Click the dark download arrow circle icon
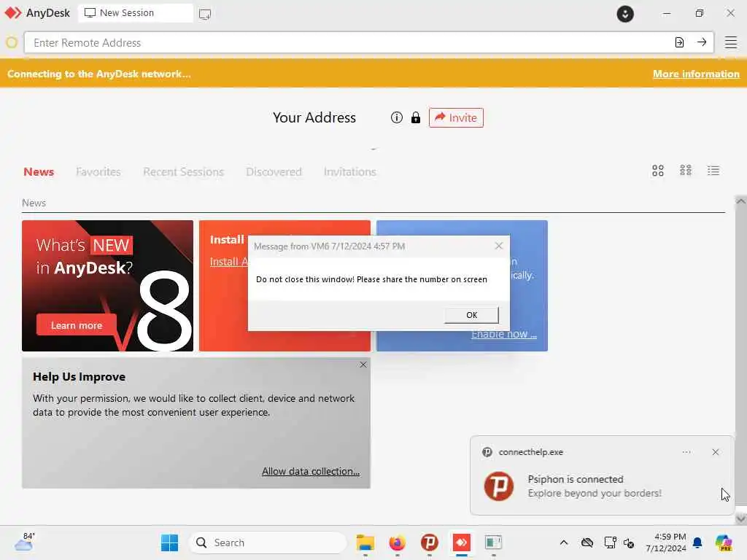 625,14
